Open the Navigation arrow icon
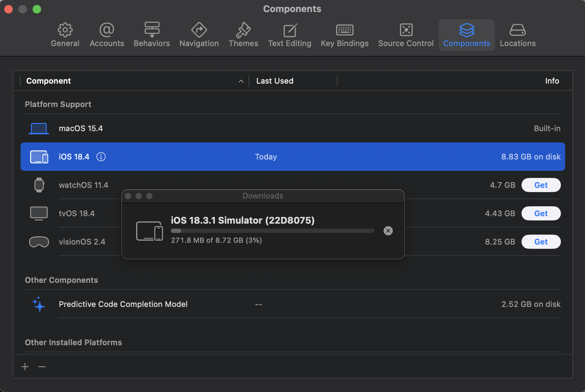The width and height of the screenshot is (585, 392). coord(199,30)
